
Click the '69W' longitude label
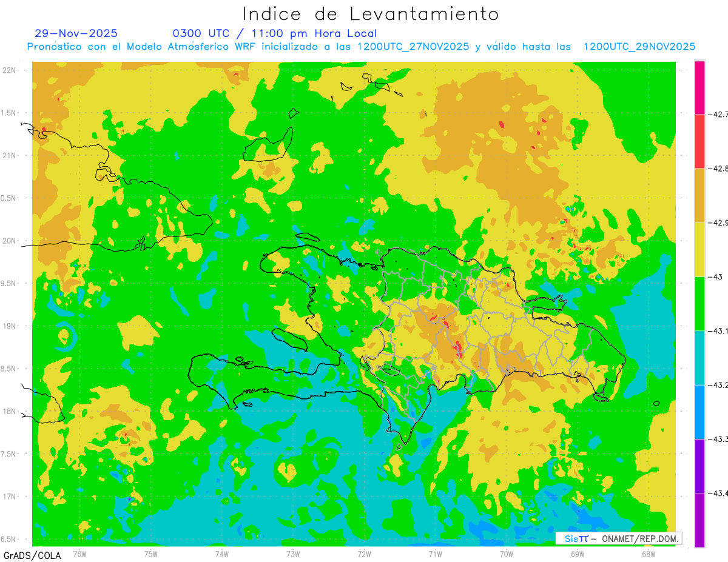click(x=578, y=554)
